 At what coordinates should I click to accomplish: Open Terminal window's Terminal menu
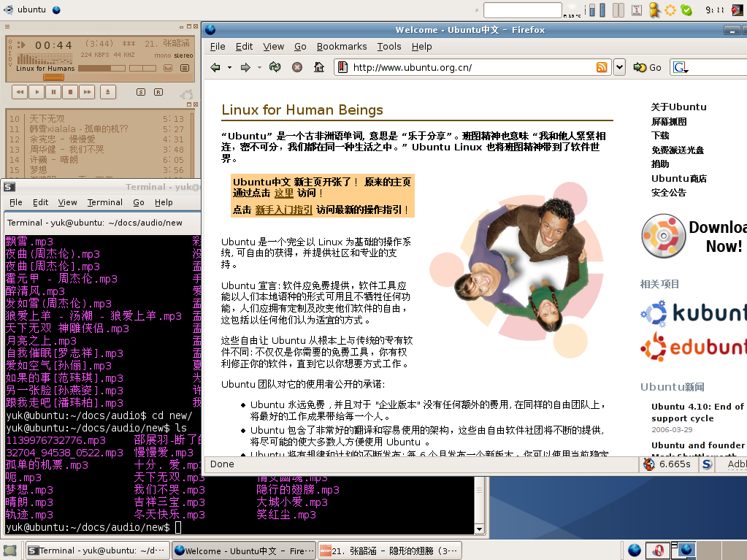pos(105,202)
